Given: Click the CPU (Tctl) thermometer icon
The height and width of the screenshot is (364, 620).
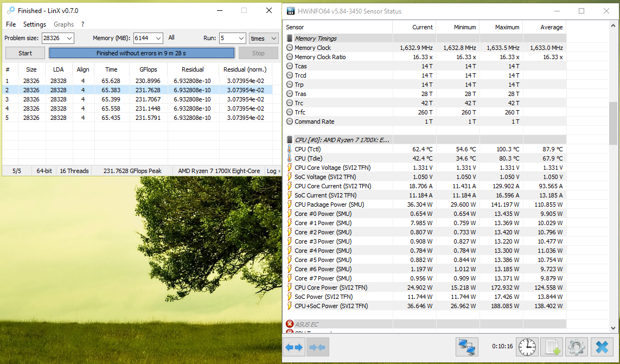Looking at the screenshot, I should coord(290,149).
